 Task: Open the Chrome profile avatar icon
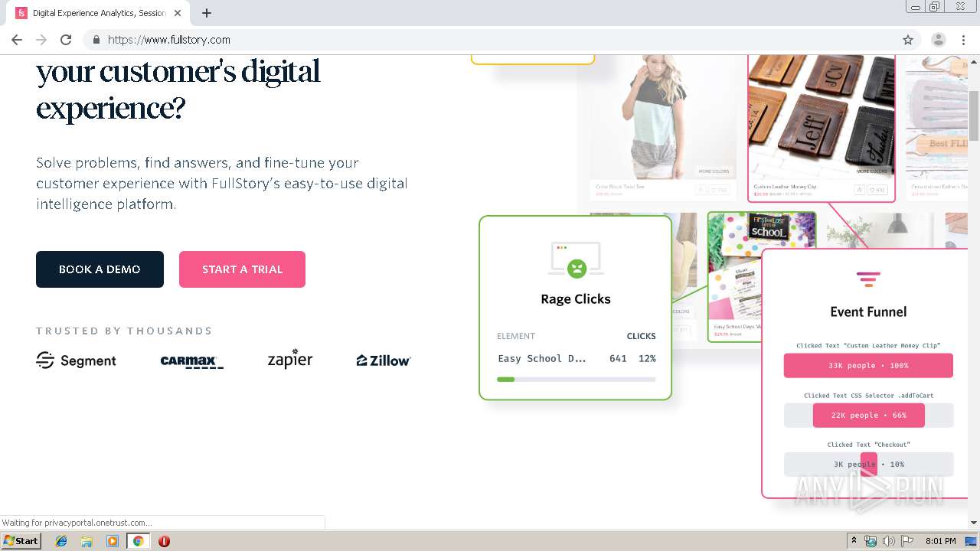point(938,40)
